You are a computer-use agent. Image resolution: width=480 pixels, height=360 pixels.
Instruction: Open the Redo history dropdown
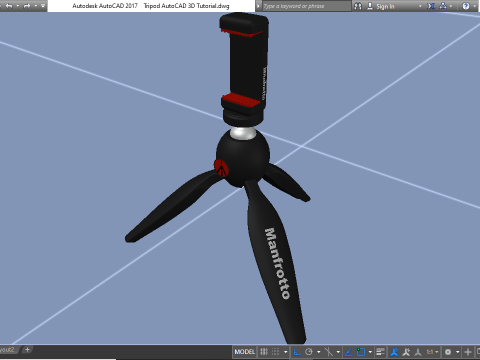click(35, 6)
